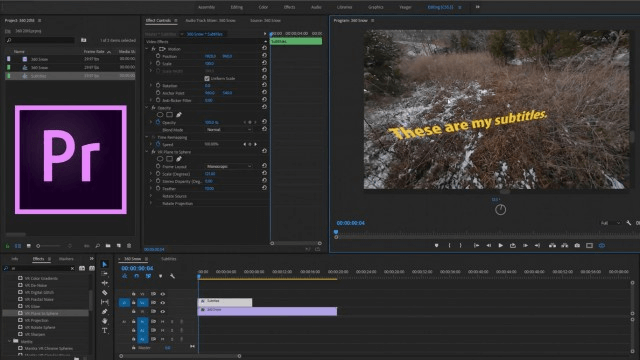Switch to Color workspace tab
The image size is (640, 360).
click(263, 7)
